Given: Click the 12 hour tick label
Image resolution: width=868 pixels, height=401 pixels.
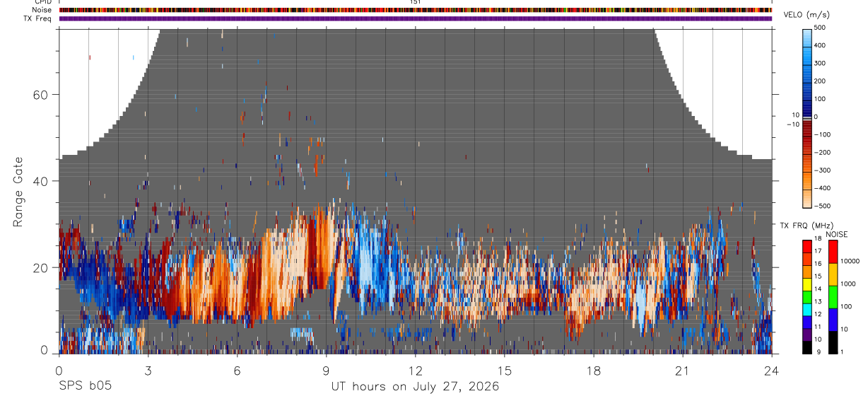Looking at the screenshot, I should 416,371.
